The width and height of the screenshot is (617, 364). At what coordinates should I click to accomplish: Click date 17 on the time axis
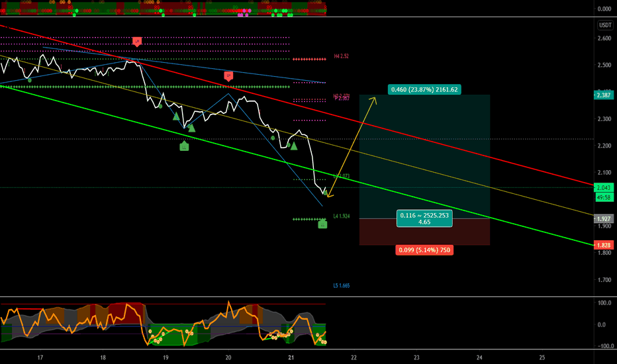tap(40, 357)
